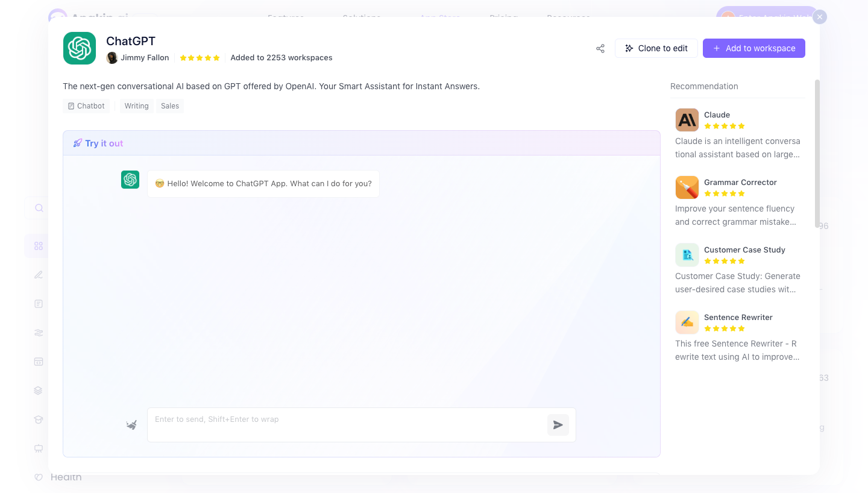
Task: Click Clone to edit button
Action: click(x=656, y=48)
